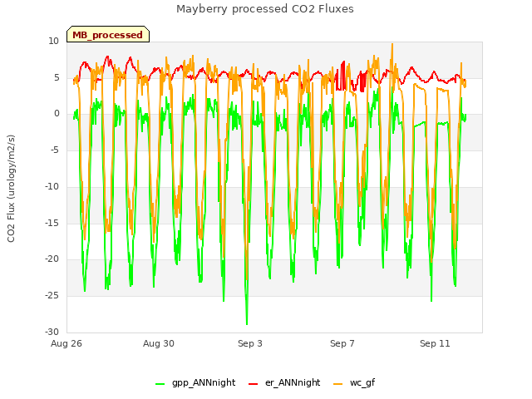Click the orange wc_gf legend swatch
The width and height of the screenshot is (532, 399).
point(338,384)
